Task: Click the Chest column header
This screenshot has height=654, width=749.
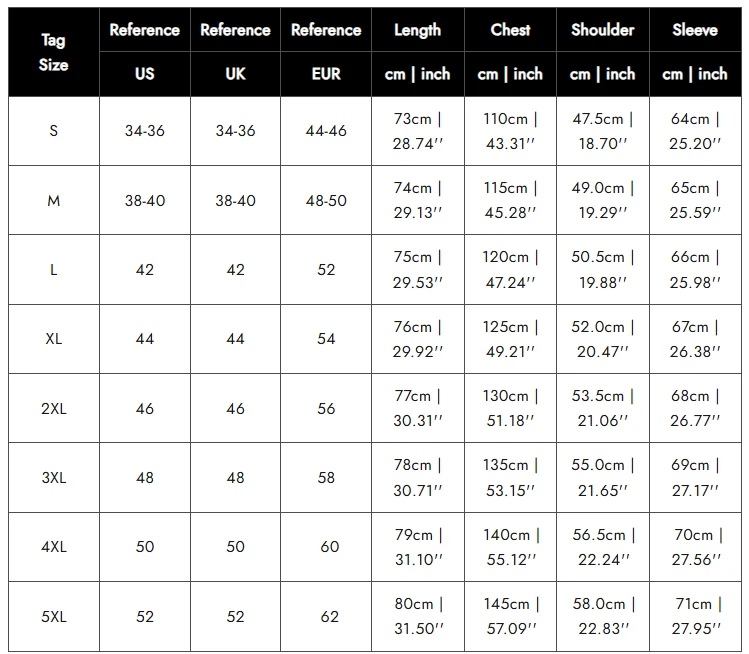Action: (510, 30)
